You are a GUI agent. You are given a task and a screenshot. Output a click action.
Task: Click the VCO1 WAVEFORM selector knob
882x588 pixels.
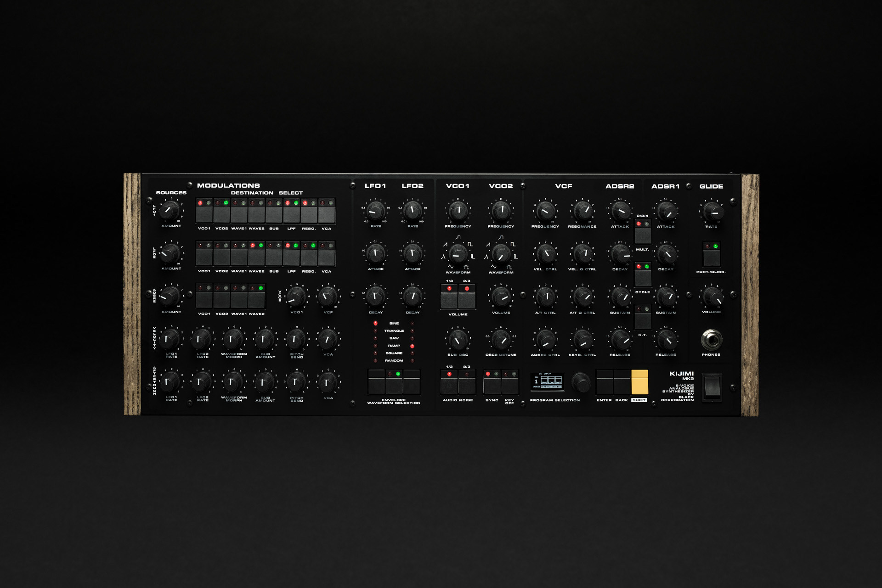coord(458,254)
